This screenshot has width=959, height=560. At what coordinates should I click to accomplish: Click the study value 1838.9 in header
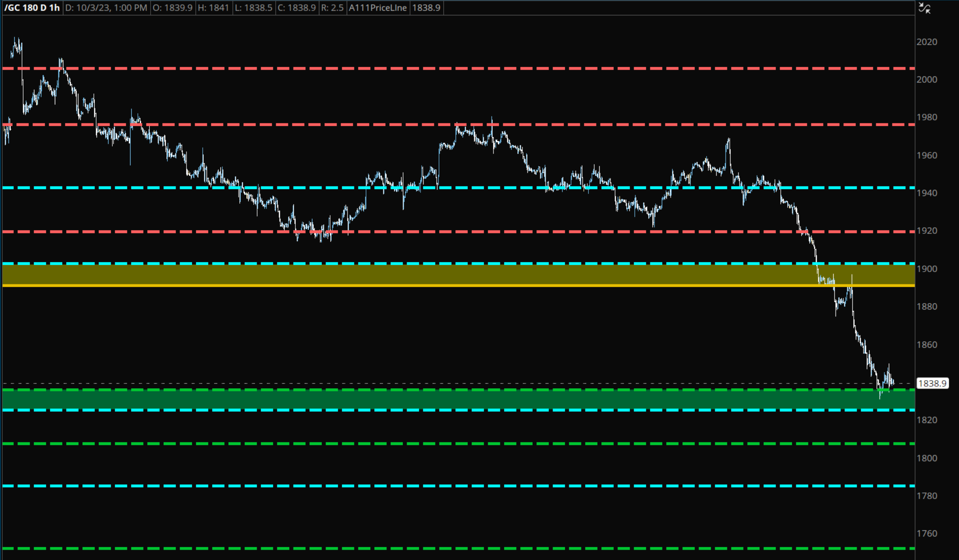point(427,8)
